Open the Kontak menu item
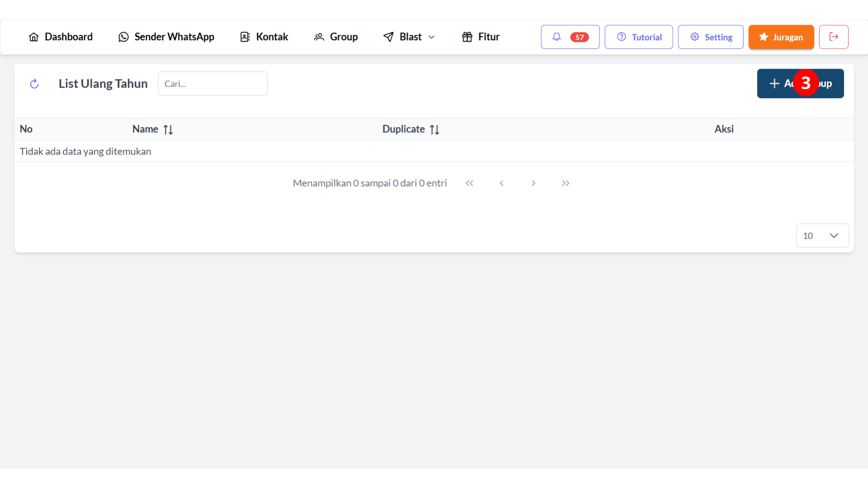Viewport: 868px width, 488px height. pyautogui.click(x=264, y=37)
